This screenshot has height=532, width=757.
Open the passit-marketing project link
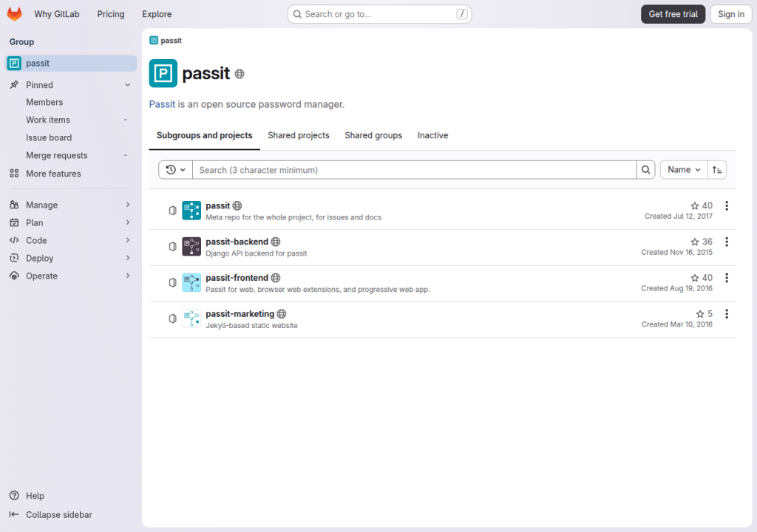point(240,314)
